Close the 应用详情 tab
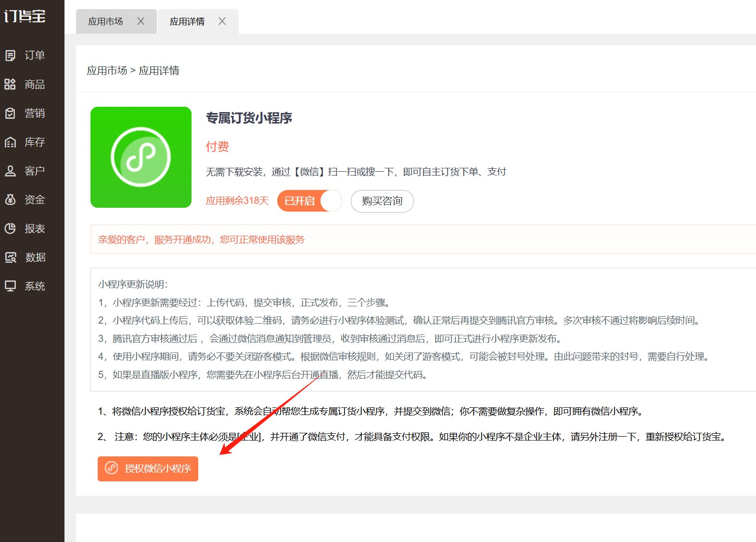756x542 pixels. 222,21
